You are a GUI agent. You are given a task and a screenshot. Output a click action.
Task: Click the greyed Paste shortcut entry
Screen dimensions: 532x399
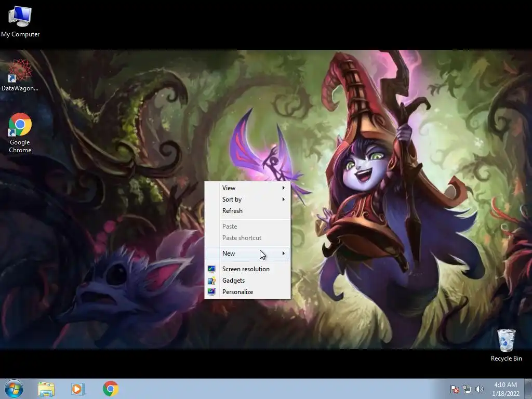pyautogui.click(x=247, y=238)
